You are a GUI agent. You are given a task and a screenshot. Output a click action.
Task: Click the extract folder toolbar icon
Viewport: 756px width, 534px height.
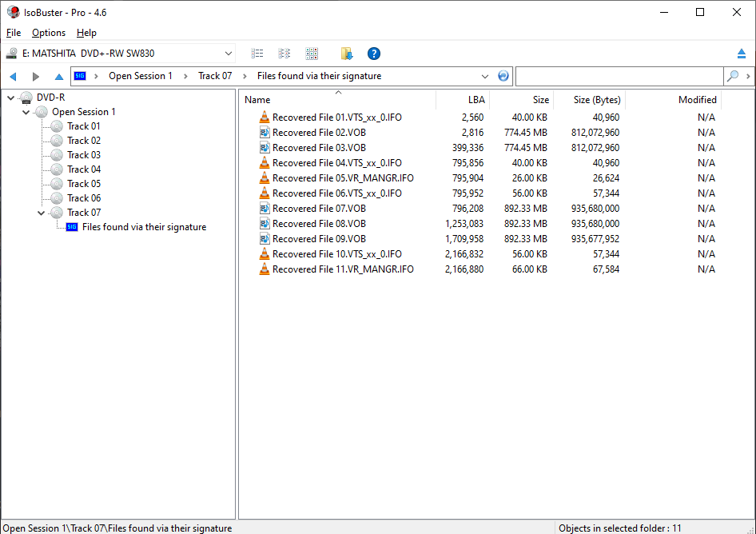tap(347, 54)
